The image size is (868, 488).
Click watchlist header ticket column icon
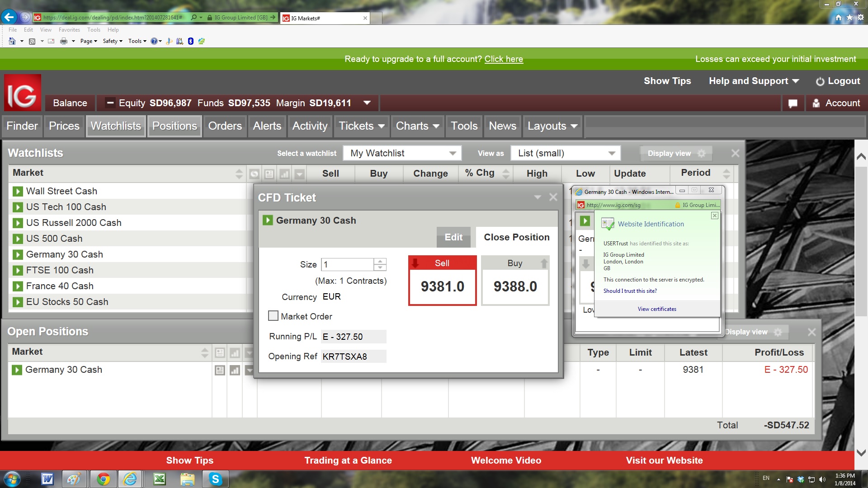pyautogui.click(x=269, y=174)
